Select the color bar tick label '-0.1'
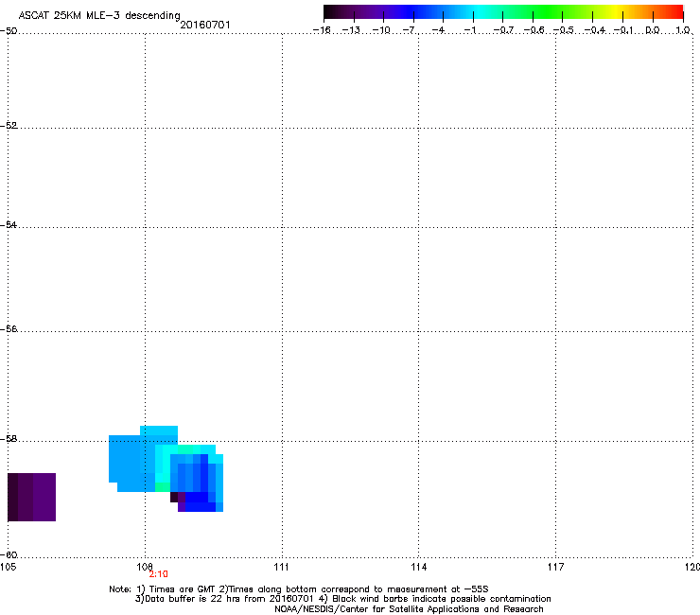 (623, 30)
